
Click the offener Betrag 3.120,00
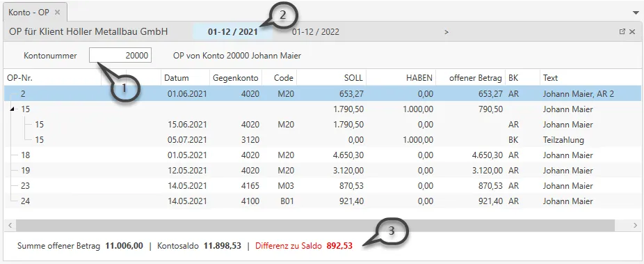click(487, 171)
